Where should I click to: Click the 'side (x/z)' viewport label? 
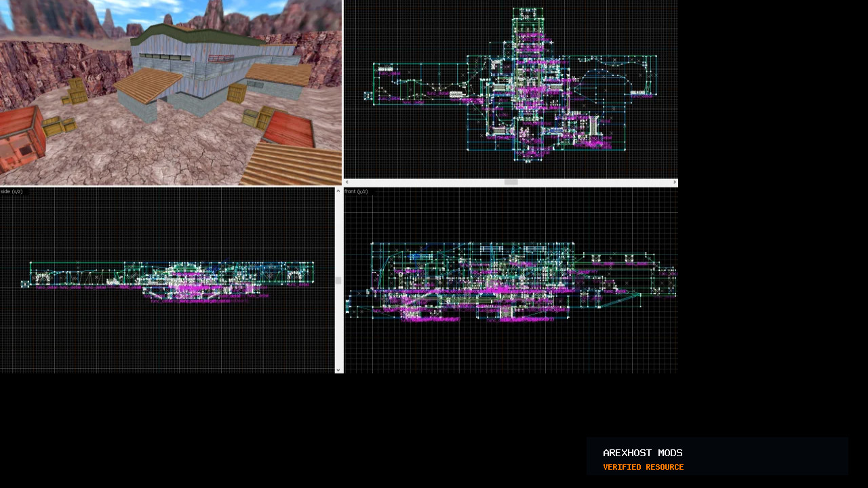point(12,192)
